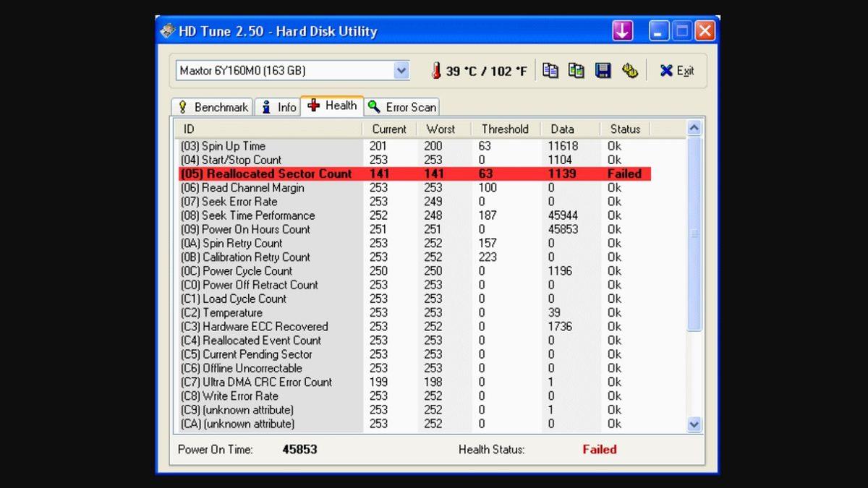
Task: Click the red thermometer temperature icon
Action: click(x=436, y=71)
